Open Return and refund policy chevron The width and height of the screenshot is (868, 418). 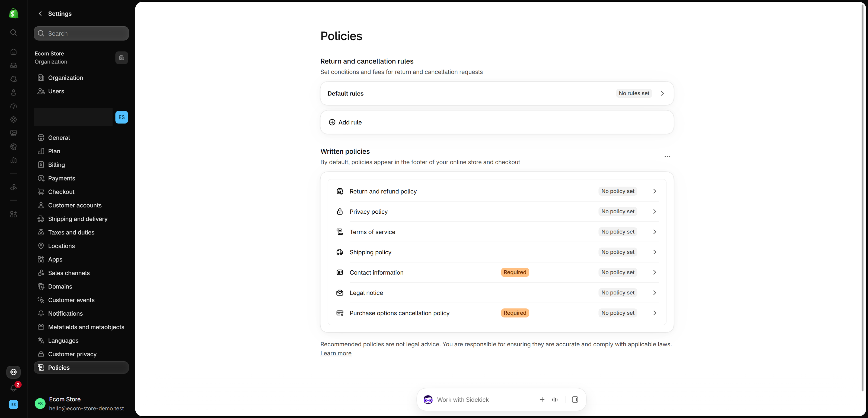(x=654, y=191)
